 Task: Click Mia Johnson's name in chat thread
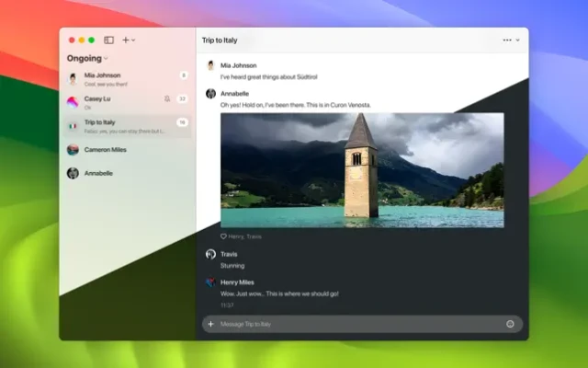pyautogui.click(x=239, y=65)
